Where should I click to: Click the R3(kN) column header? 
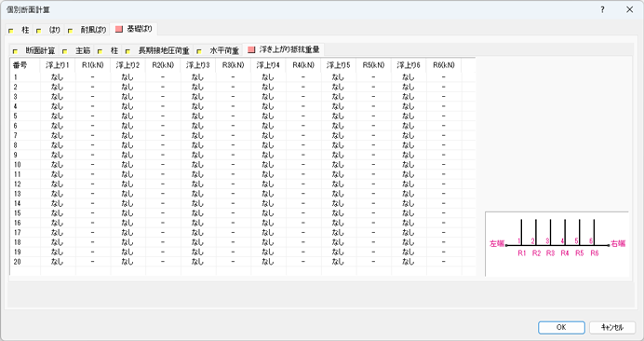[234, 65]
